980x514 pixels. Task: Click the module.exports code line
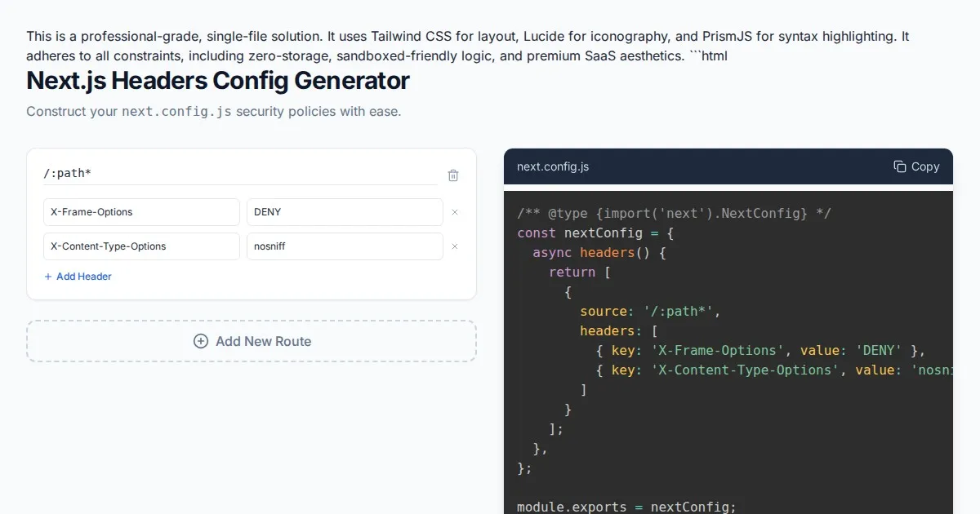coord(626,507)
